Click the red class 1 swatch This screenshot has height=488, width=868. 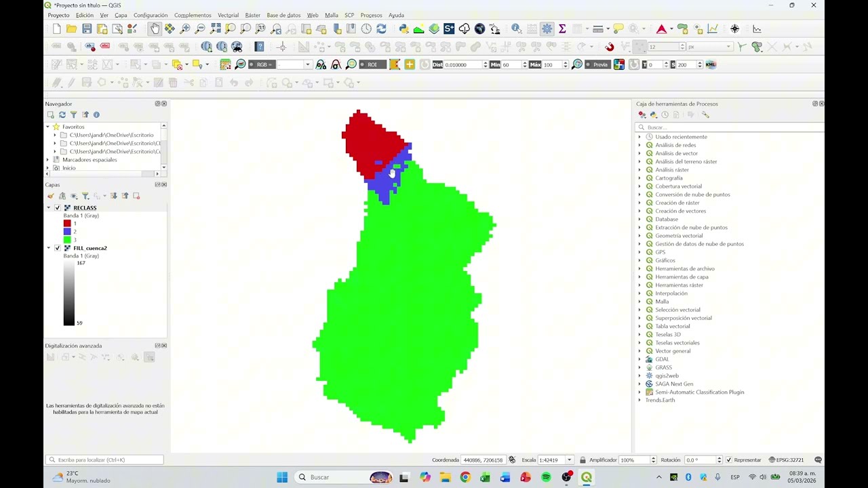click(x=67, y=224)
